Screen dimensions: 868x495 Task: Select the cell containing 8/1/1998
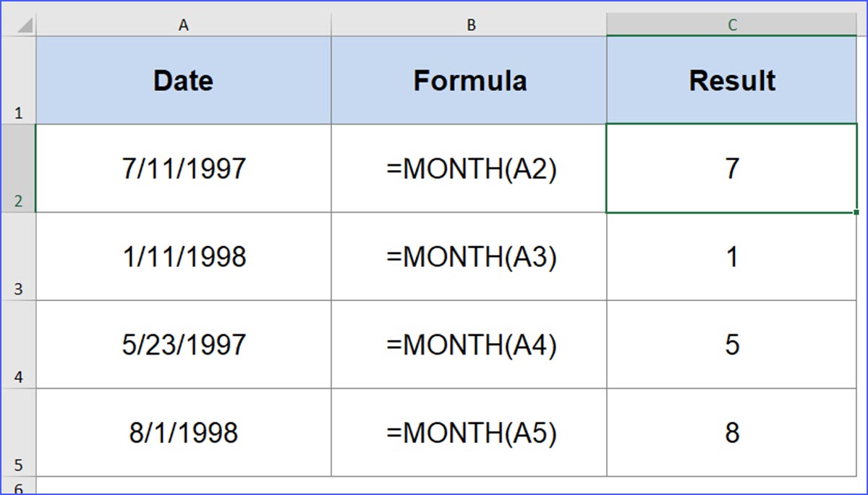pyautogui.click(x=183, y=433)
